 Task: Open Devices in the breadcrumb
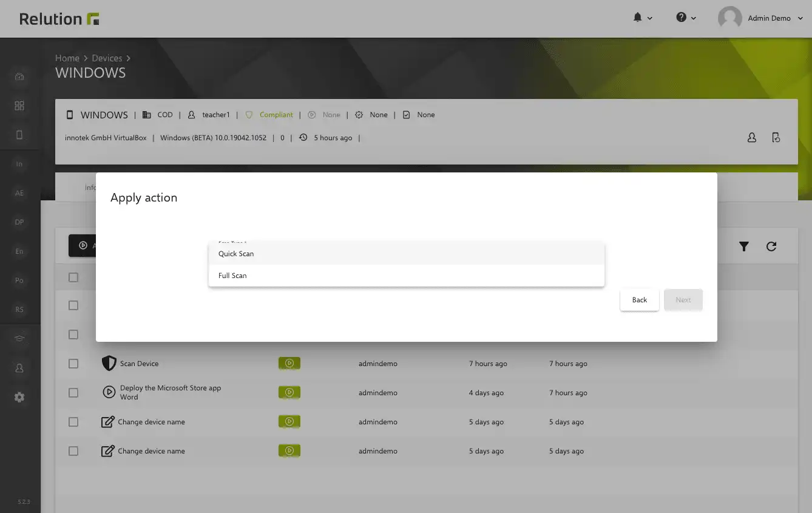107,58
